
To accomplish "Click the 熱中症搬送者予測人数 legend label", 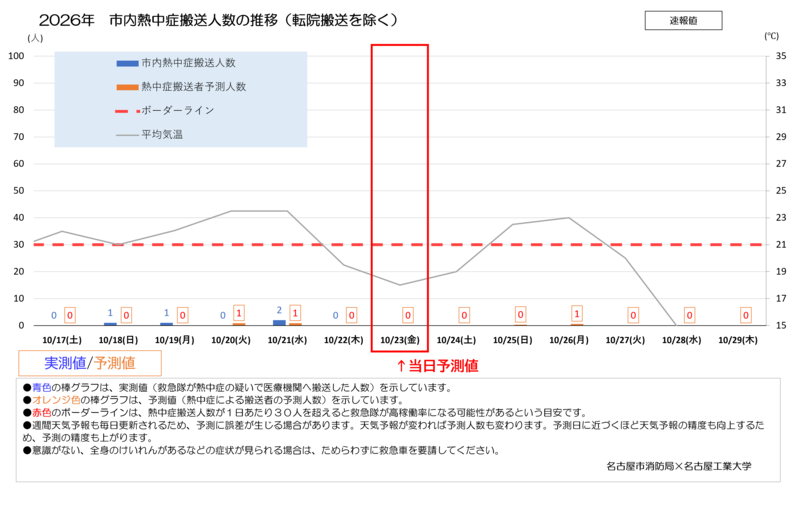I will pos(193,87).
